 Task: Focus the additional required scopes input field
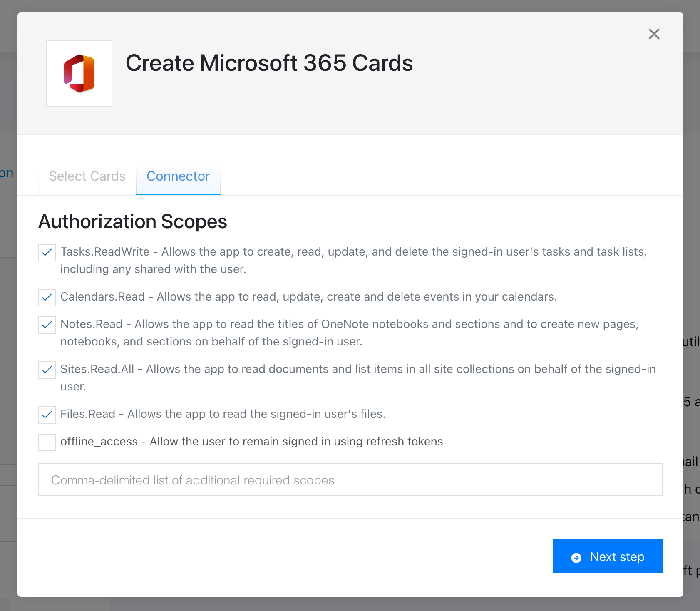pyautogui.click(x=350, y=479)
